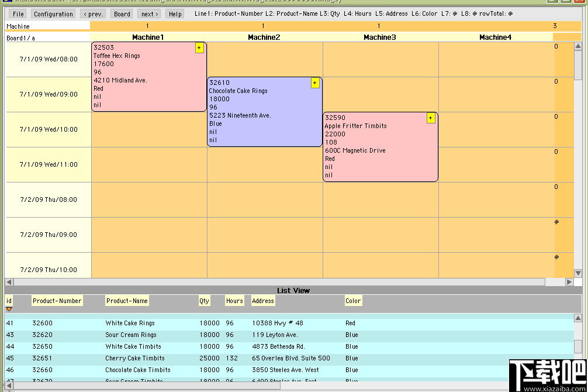Viewport: 588px width, 392px height.
Task: Sort by the Color column header
Action: 353,301
